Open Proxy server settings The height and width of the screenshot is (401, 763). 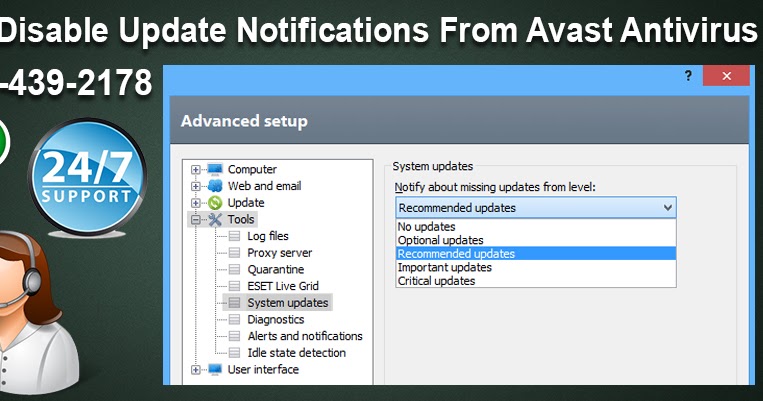279,253
